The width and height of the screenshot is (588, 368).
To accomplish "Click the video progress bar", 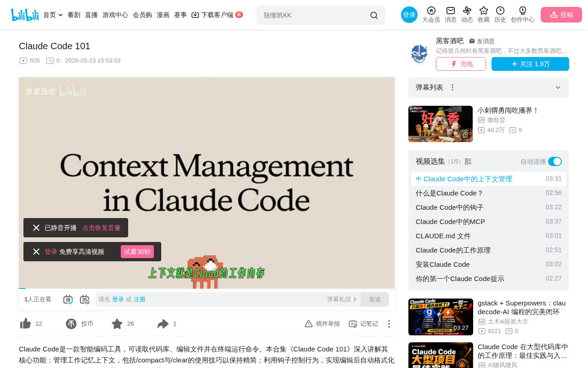I will pos(207,288).
